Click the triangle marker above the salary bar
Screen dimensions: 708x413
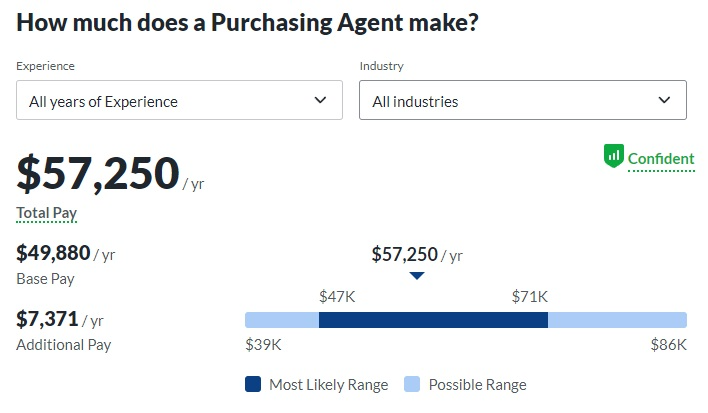[417, 275]
